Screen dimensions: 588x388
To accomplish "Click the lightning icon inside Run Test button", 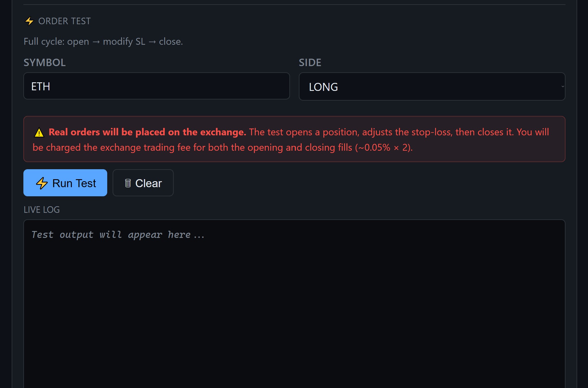I will pos(42,183).
